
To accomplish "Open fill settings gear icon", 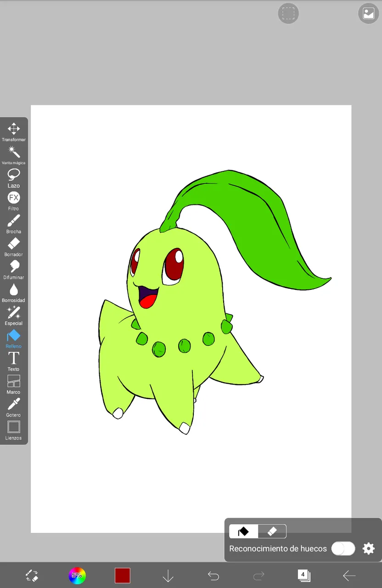I will (x=369, y=548).
